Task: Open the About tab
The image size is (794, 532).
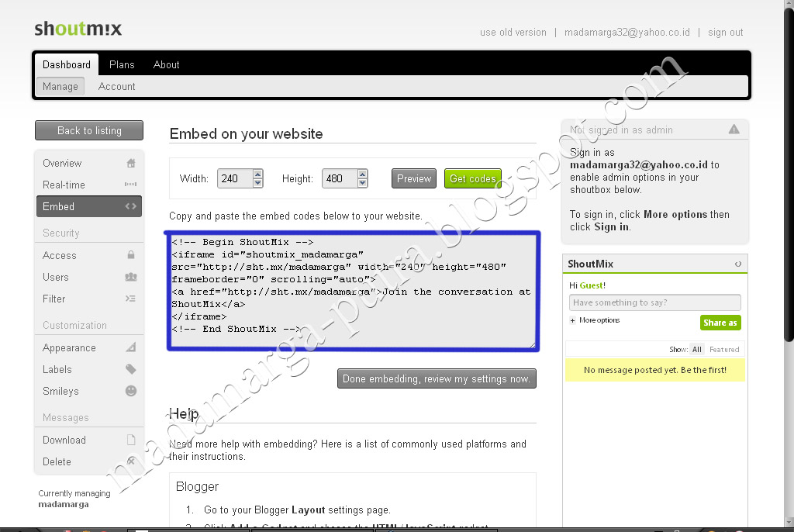Action: tap(166, 64)
